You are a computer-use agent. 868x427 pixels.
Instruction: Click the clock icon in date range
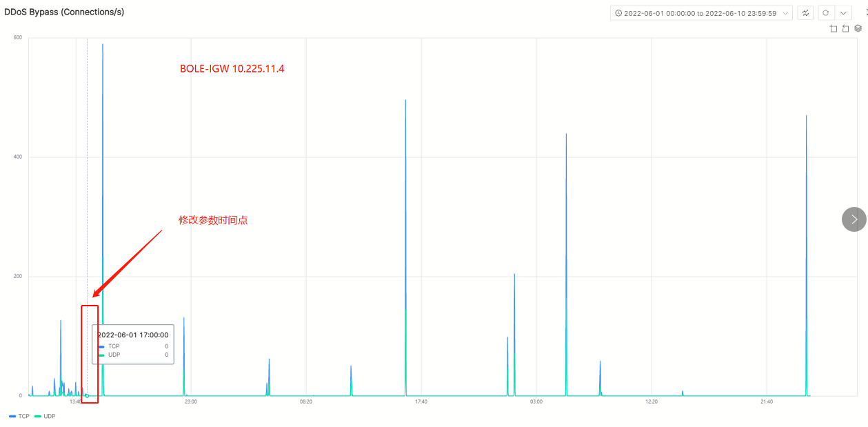coord(618,13)
